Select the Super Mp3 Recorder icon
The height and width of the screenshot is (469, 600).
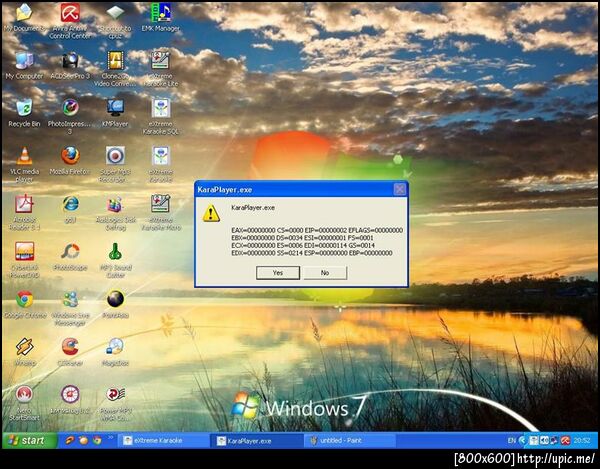coord(115,164)
